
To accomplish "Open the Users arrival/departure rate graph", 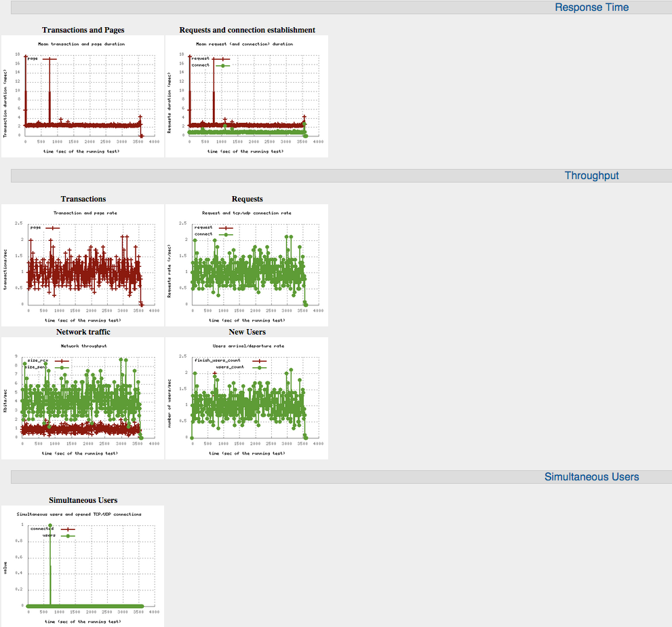I will coord(247,398).
